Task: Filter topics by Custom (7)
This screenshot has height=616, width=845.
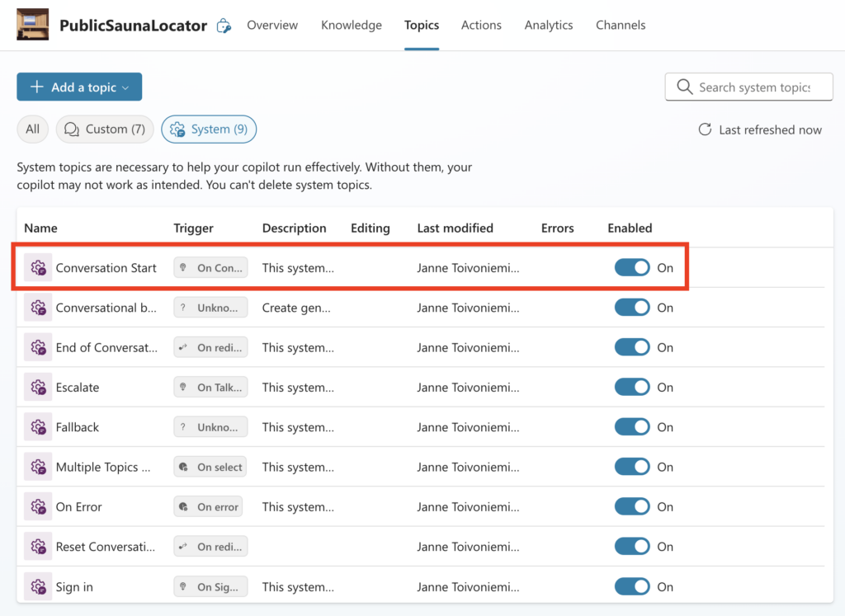Action: [x=105, y=129]
